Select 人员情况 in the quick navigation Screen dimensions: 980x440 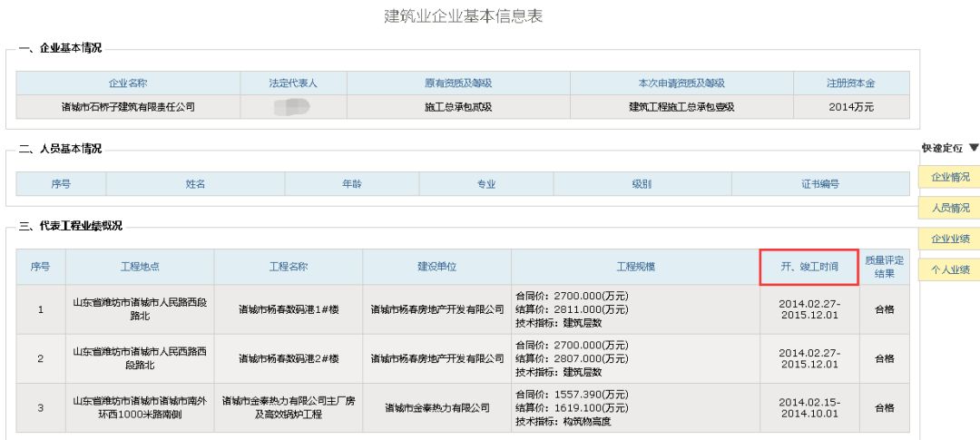pyautogui.click(x=949, y=208)
